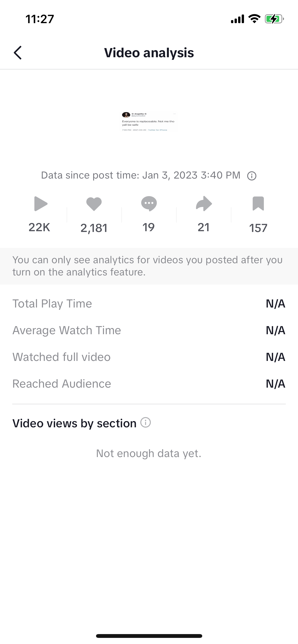Select the Reached Audience row

149,384
